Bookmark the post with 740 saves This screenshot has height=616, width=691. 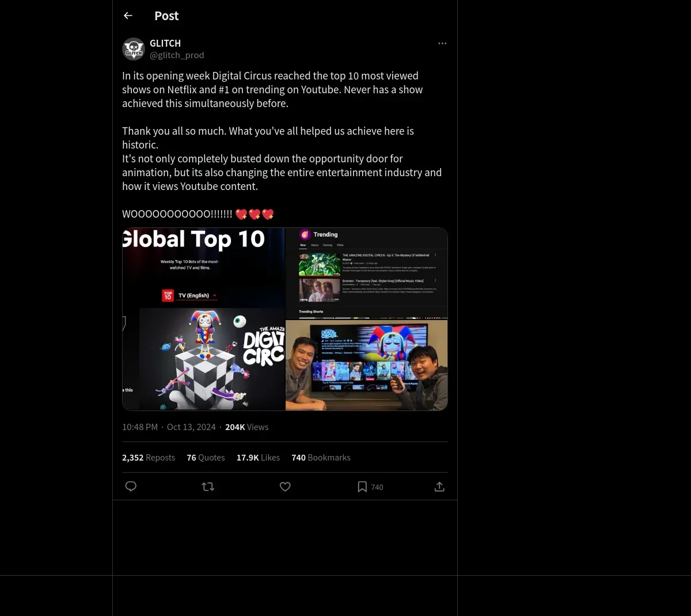click(x=370, y=486)
